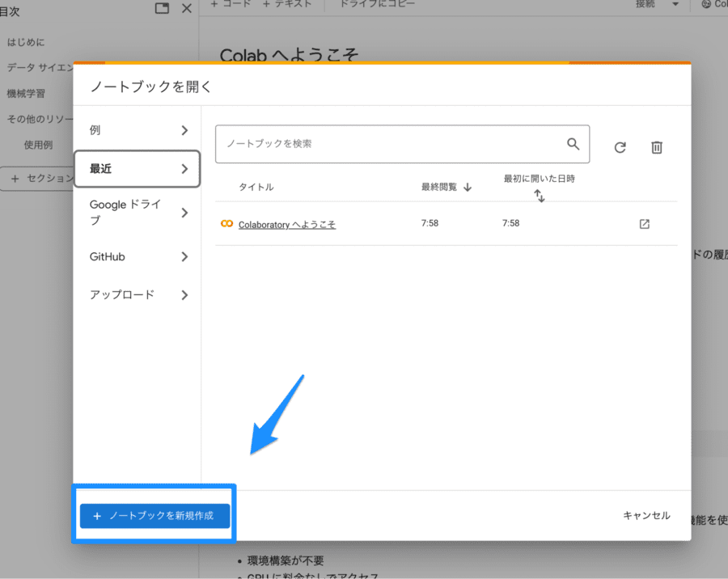Select the アップロード tab
Screen dimensions: 728x579
pyautogui.click(x=137, y=295)
